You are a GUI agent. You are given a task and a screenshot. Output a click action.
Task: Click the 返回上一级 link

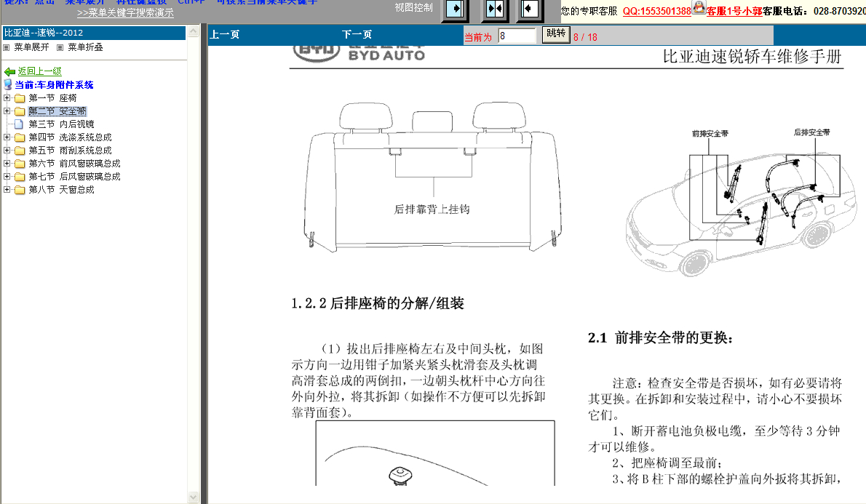click(x=40, y=71)
